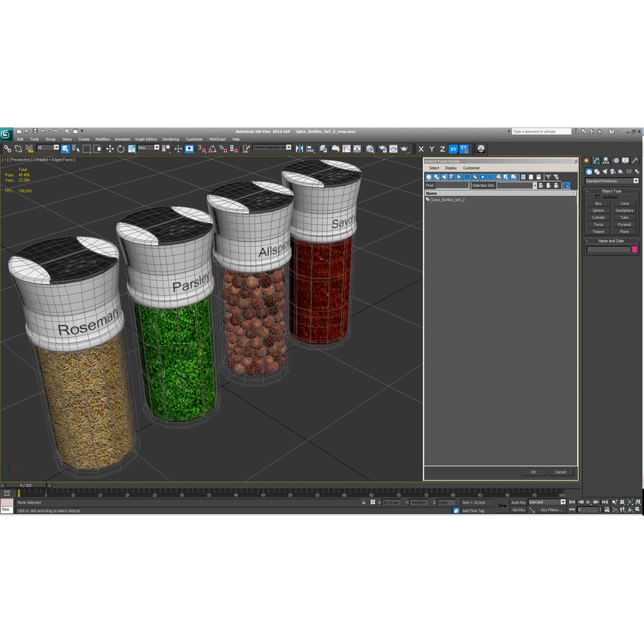Click the object name field
Screen dimensions: 644x644
pos(608,249)
